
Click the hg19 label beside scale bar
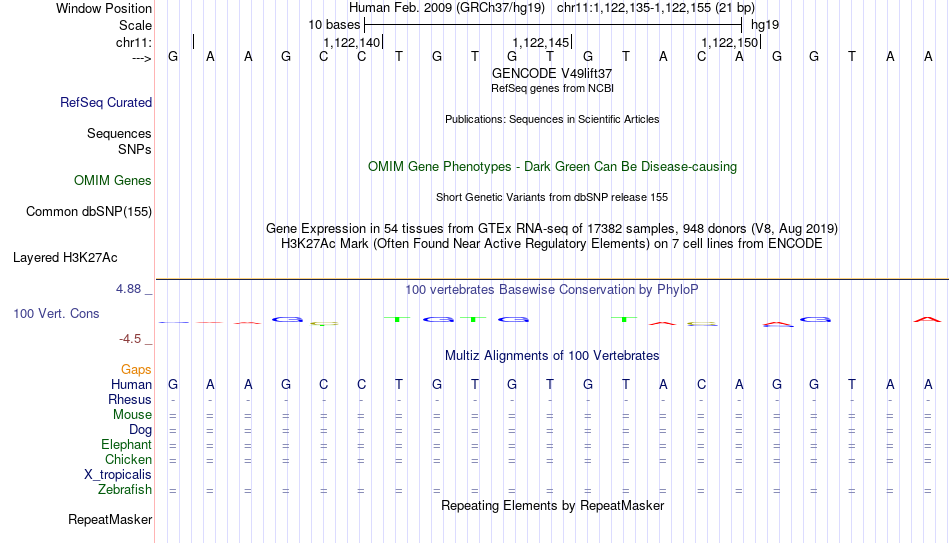[x=765, y=25]
